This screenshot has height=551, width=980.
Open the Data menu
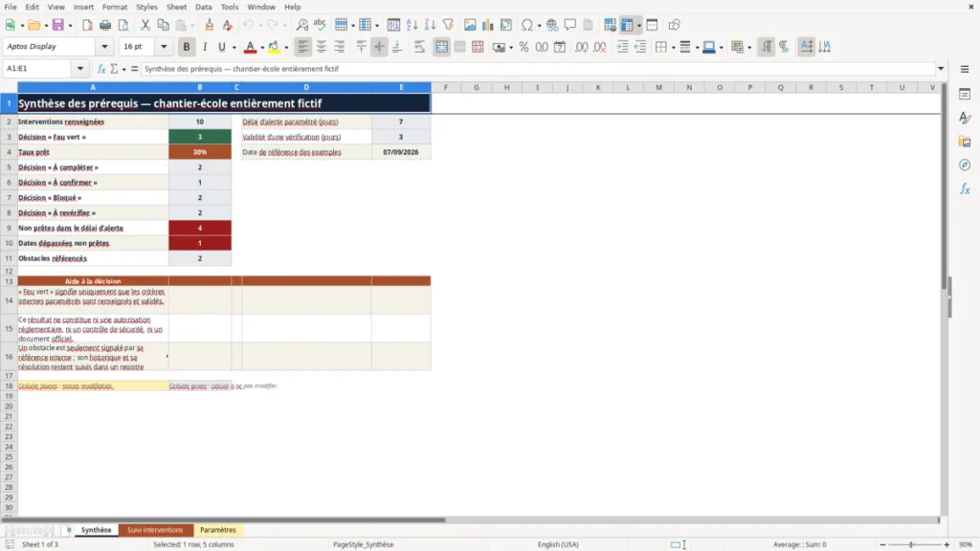(203, 7)
